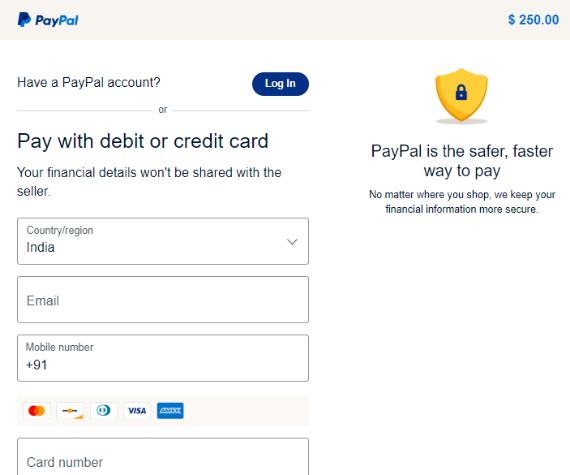Click the "Pay with debit or credit card" heading
570x475 pixels.
143,141
